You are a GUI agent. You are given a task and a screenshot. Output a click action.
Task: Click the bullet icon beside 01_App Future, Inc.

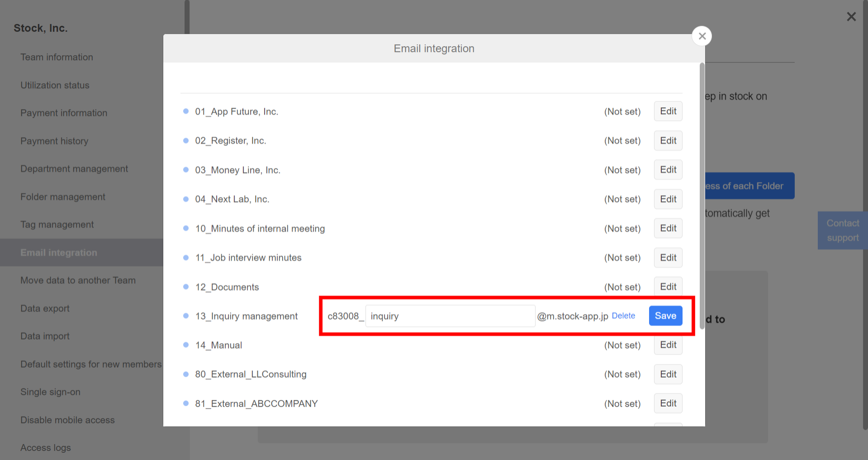point(186,112)
